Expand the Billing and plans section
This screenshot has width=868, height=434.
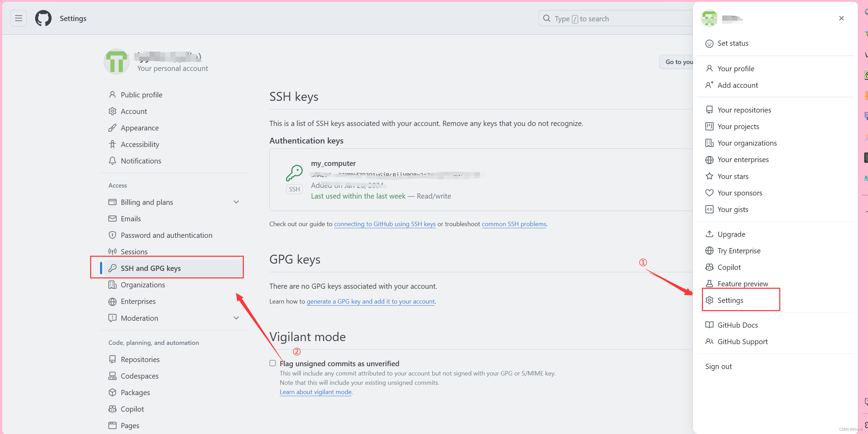click(236, 202)
